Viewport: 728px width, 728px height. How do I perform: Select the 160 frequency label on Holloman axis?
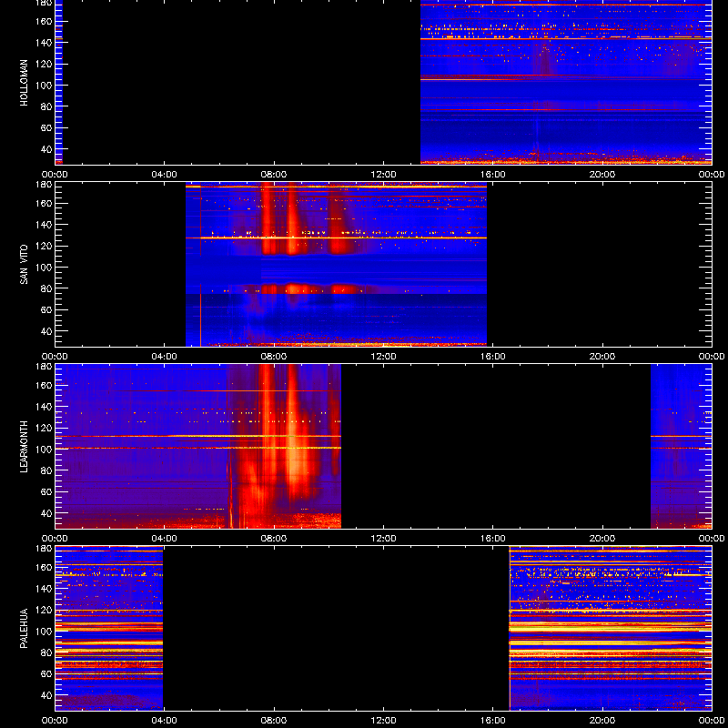click(45, 21)
